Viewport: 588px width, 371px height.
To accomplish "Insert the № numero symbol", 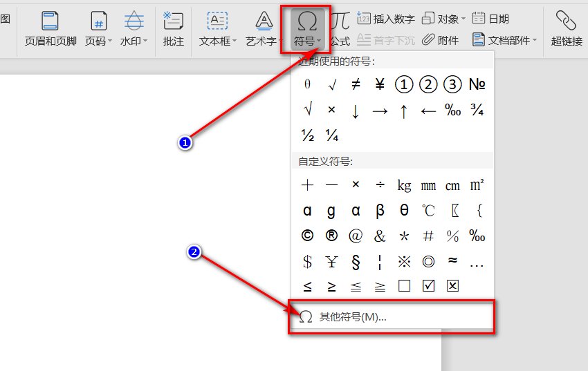I will [x=477, y=84].
